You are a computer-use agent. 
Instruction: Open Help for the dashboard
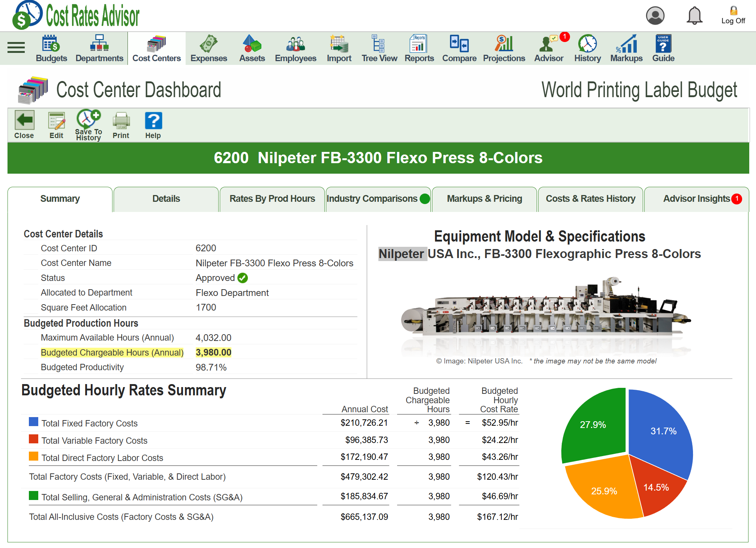tap(153, 125)
